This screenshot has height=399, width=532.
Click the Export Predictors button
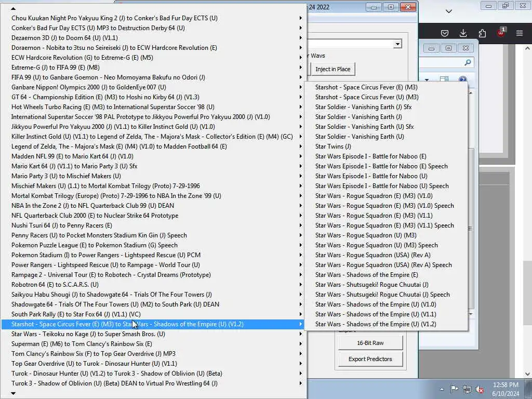click(370, 359)
